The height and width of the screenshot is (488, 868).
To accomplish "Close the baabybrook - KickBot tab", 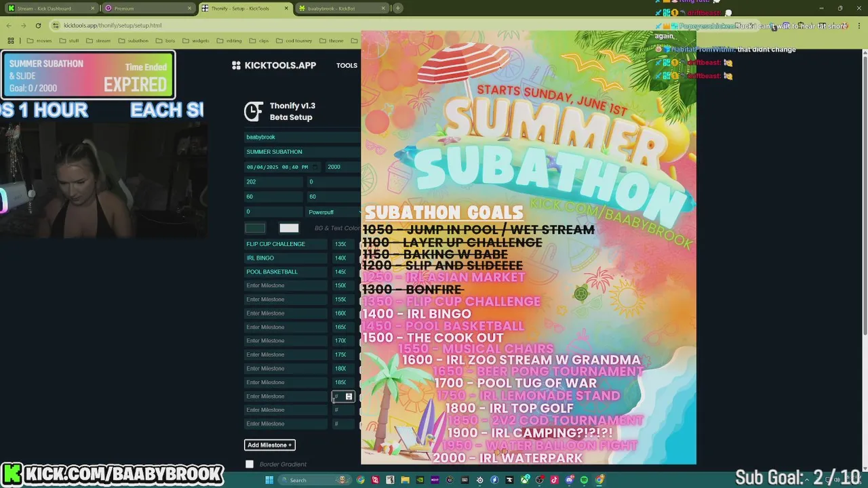I will pos(383,8).
